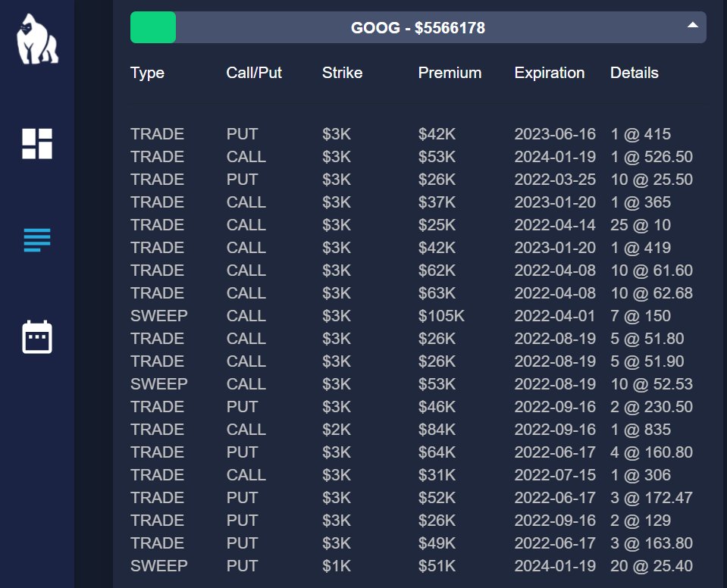
Task: Select the SWEEP CALL $105K row
Action: [x=379, y=316]
